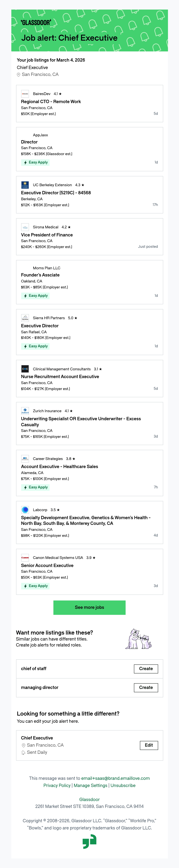Click the location pin beside San Francisco header
This screenshot has width=179, height=868.
click(x=18, y=75)
